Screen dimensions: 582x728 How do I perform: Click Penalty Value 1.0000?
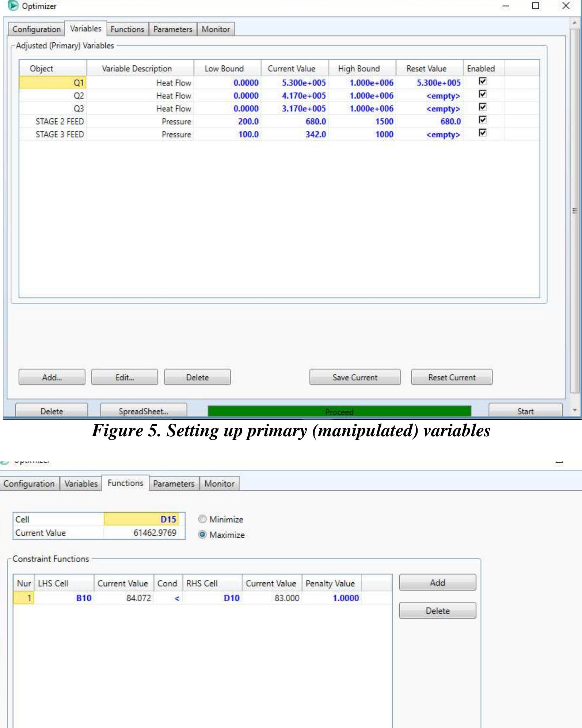332,598
